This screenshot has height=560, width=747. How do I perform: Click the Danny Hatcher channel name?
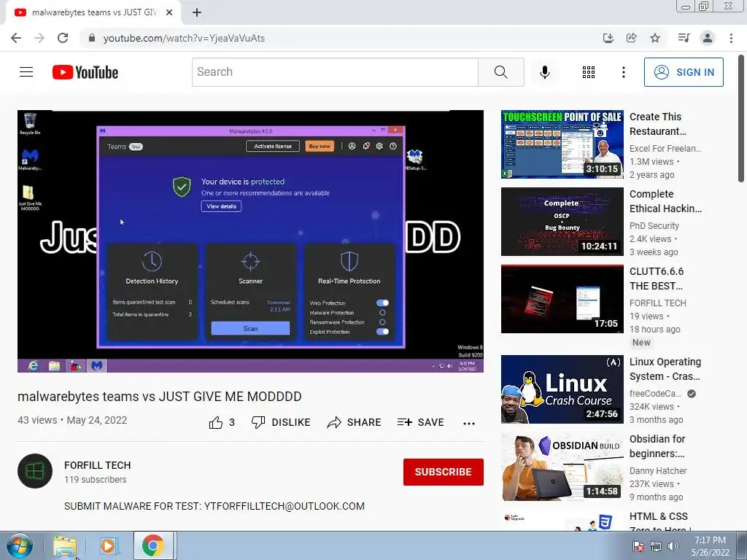[658, 470]
